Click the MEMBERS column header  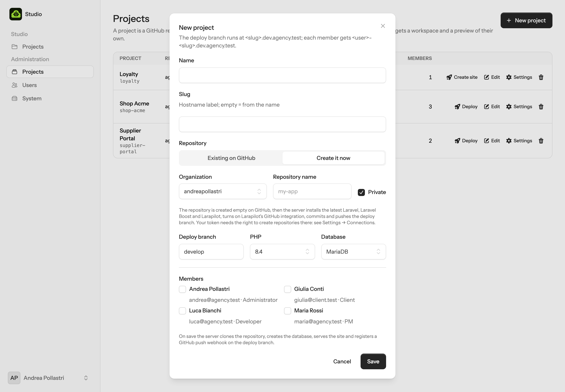pyautogui.click(x=419, y=58)
